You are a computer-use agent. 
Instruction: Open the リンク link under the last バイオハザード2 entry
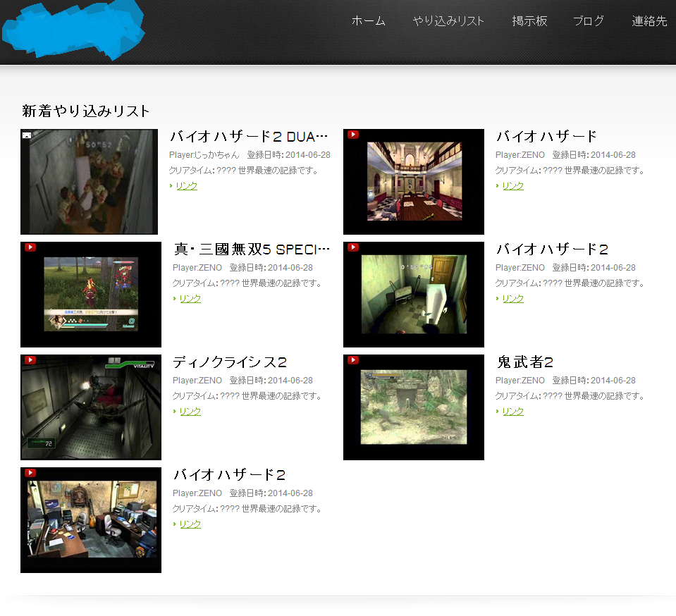pos(190,524)
